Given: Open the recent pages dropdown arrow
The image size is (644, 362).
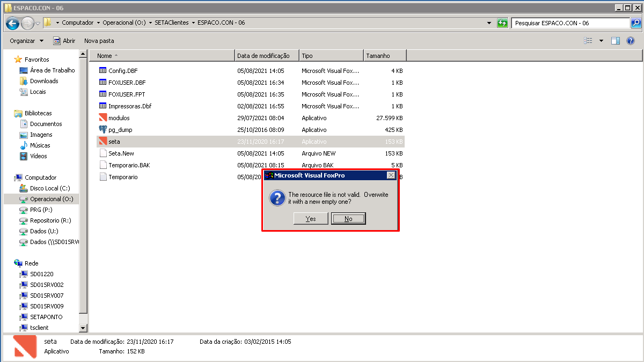Looking at the screenshot, I should pos(38,23).
